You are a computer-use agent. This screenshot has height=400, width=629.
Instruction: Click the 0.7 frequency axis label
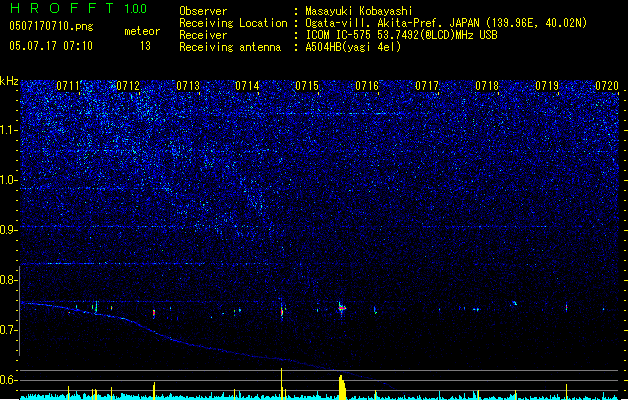[8, 330]
